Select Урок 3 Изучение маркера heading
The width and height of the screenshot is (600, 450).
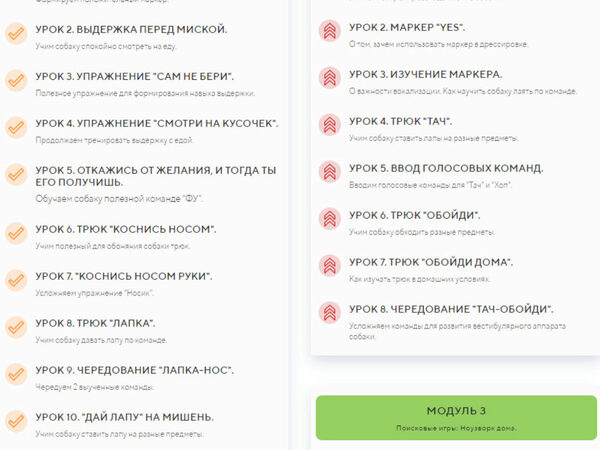(x=426, y=75)
